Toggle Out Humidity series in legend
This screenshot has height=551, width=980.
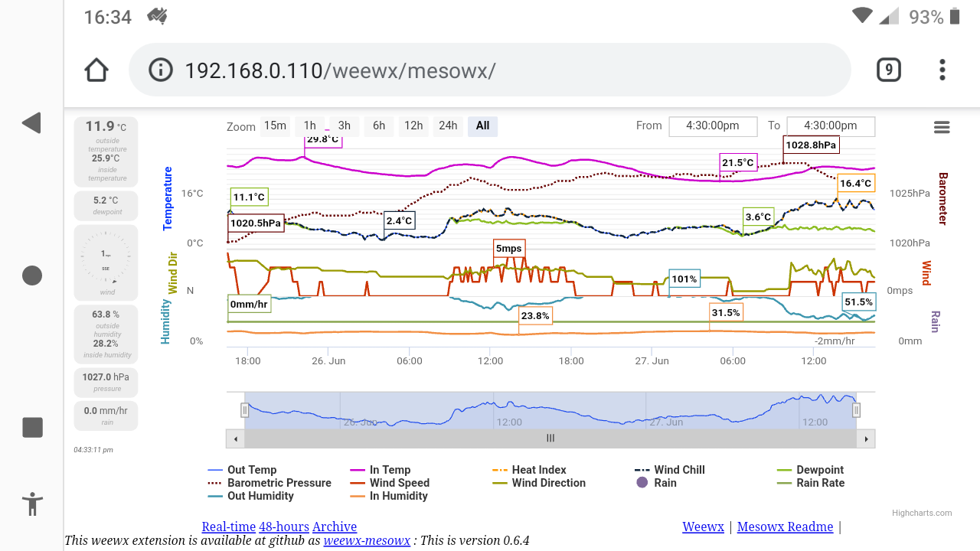[x=250, y=496]
